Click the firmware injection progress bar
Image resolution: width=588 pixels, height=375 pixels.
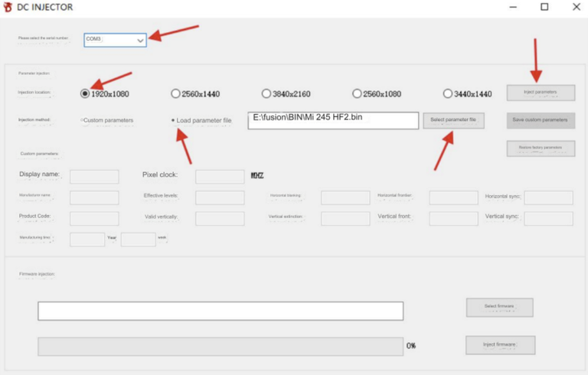point(220,347)
